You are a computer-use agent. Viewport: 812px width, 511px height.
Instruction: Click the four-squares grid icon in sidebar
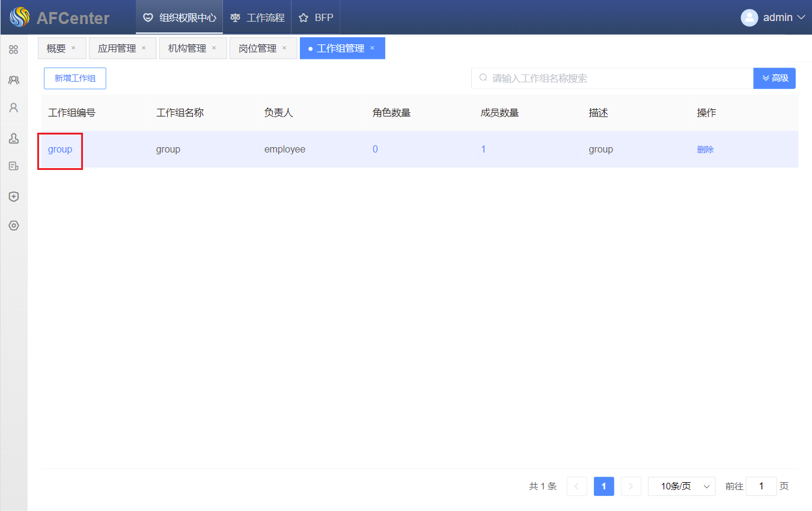pyautogui.click(x=13, y=50)
